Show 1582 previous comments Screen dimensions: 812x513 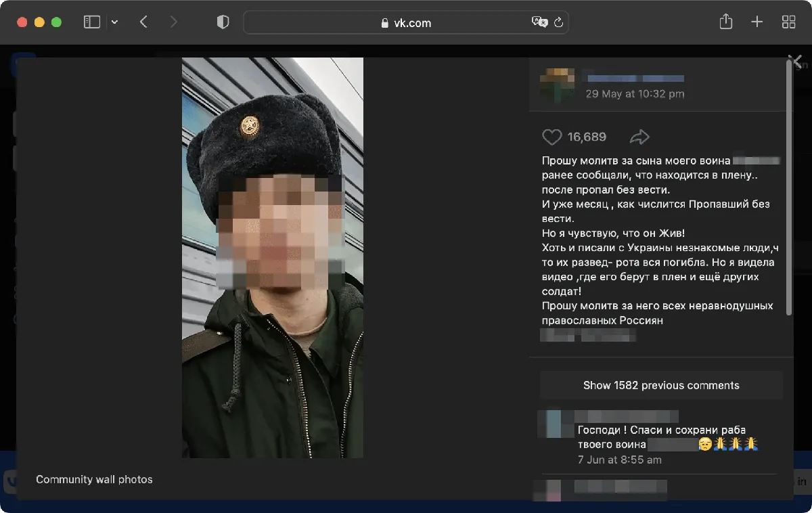click(x=661, y=385)
